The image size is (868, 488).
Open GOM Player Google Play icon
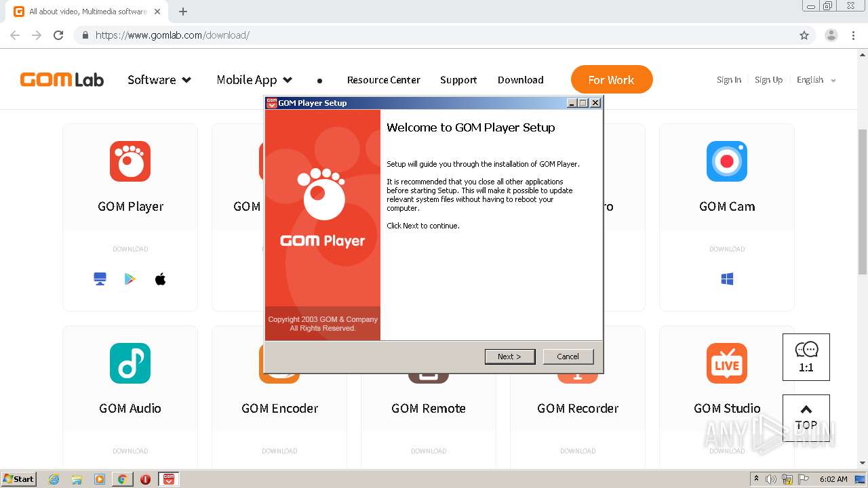coord(130,279)
